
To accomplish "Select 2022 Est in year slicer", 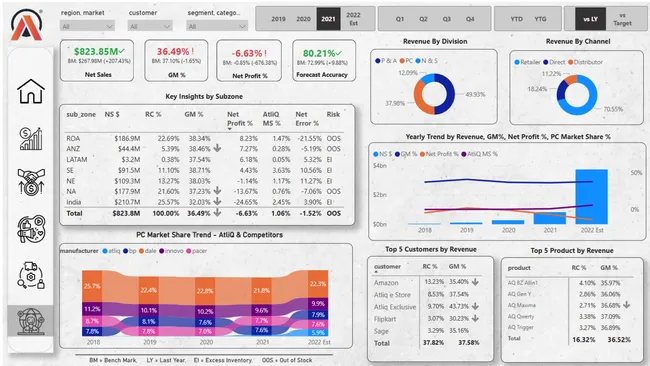I will (353, 19).
